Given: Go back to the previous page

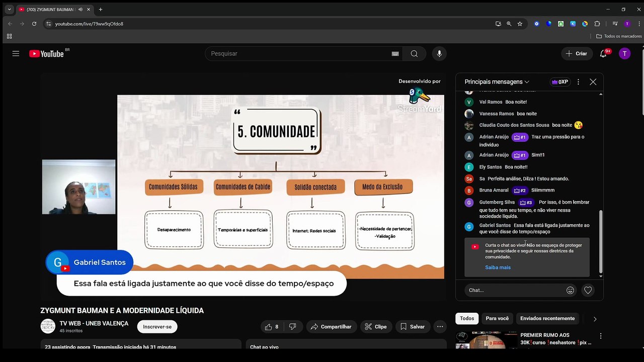Looking at the screenshot, I should click(x=10, y=24).
